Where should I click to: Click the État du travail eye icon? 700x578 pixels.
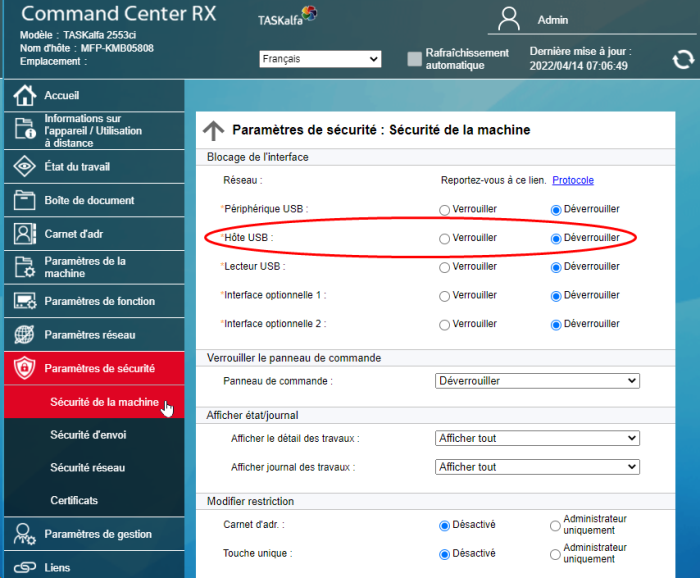[x=25, y=166]
